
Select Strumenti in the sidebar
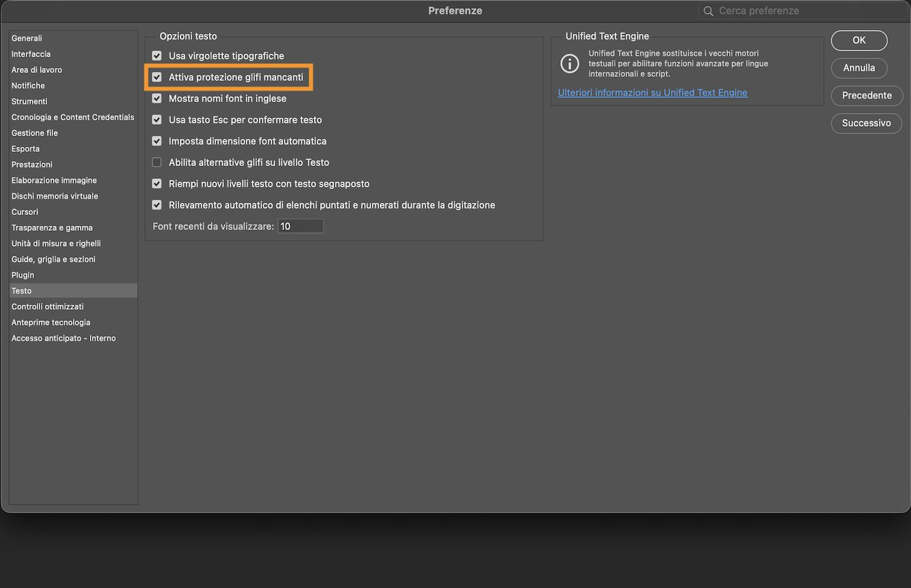(29, 101)
